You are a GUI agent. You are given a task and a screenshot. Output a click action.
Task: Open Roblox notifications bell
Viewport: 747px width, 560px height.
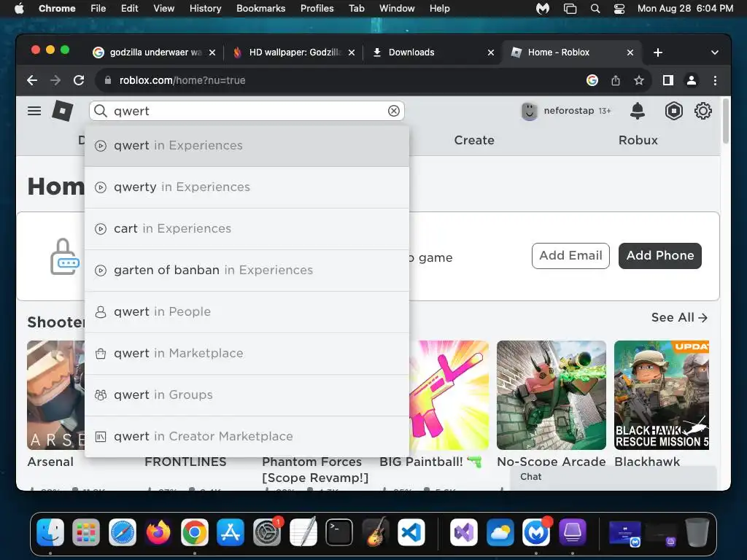[x=638, y=111]
